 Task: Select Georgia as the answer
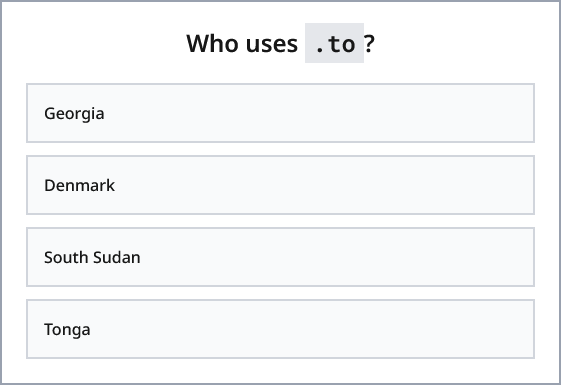point(280,113)
